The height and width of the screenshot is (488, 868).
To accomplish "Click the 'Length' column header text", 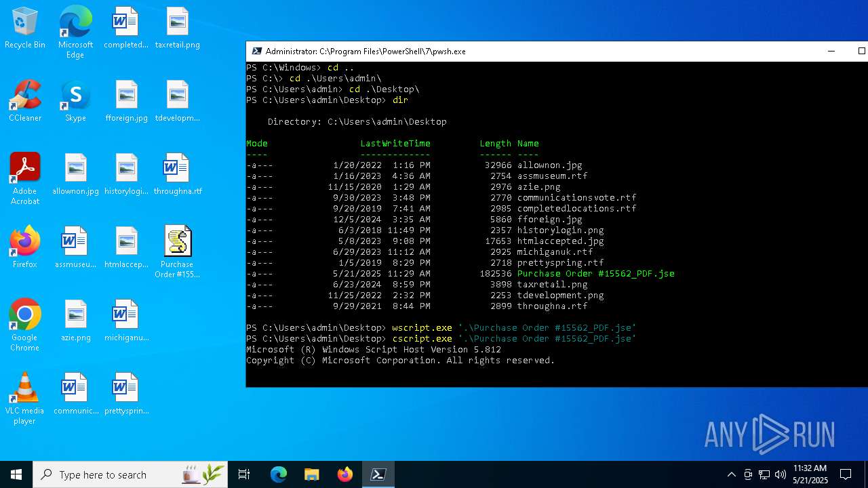I will pyautogui.click(x=495, y=144).
